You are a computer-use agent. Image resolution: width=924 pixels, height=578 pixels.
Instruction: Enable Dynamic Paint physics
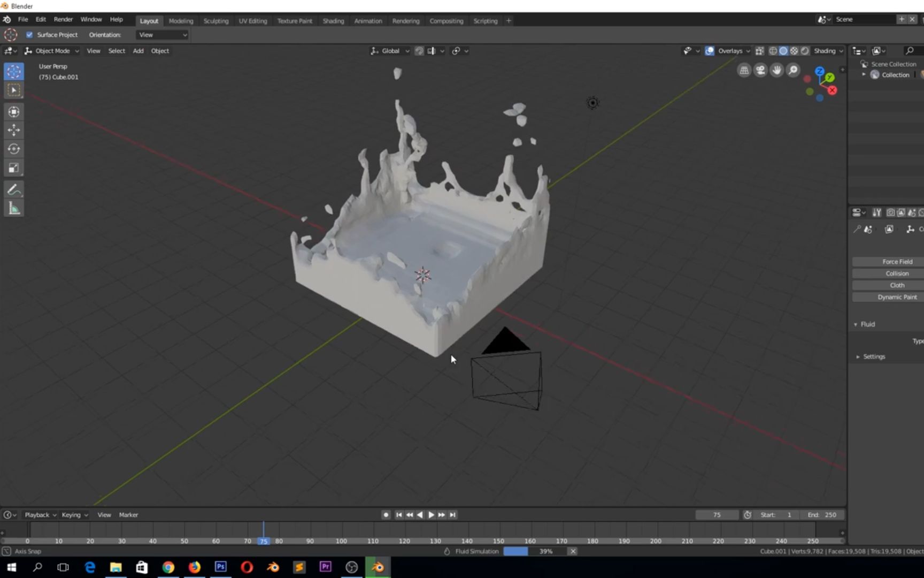(896, 296)
